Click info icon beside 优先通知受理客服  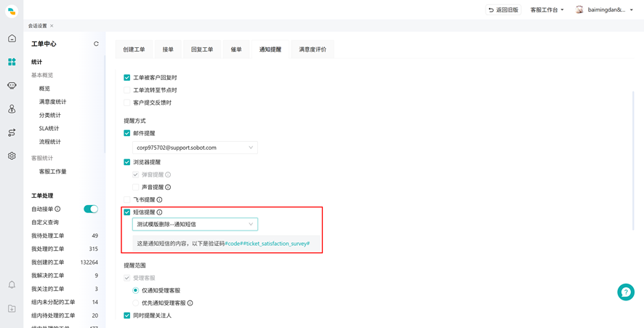tap(190, 303)
